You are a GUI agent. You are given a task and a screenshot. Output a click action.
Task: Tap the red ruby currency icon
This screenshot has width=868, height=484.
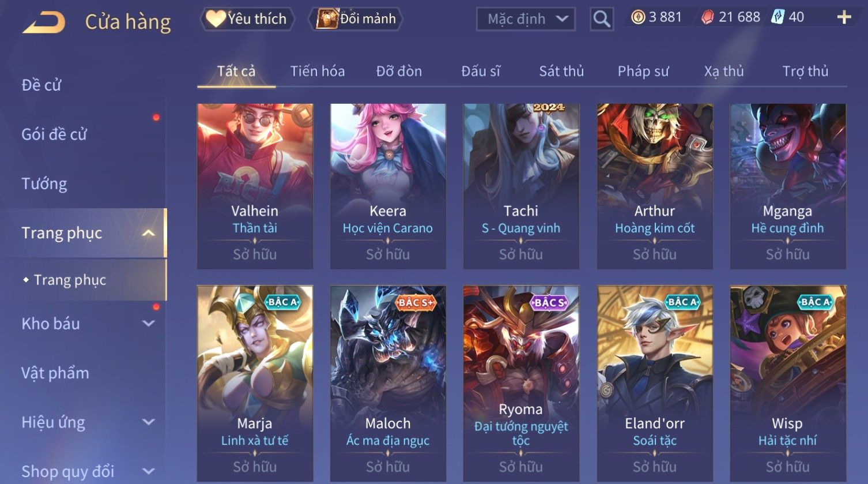(x=707, y=17)
